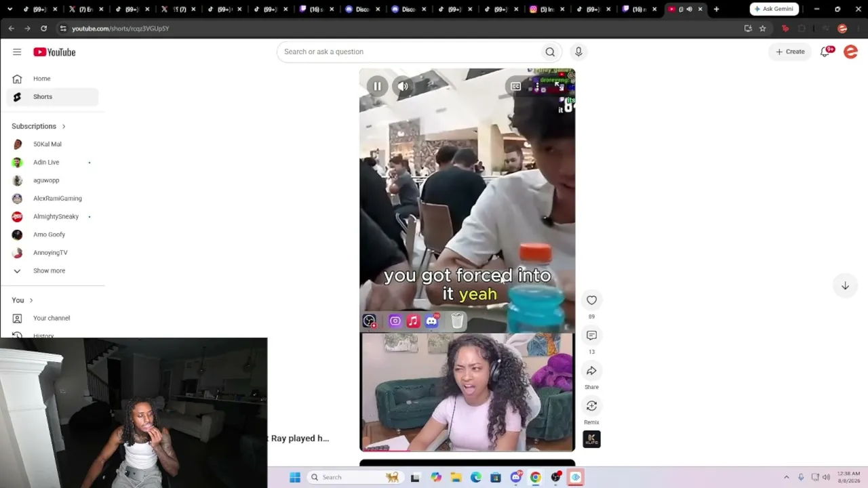Mute the Short's audio
Image resolution: width=868 pixels, height=488 pixels.
point(403,86)
